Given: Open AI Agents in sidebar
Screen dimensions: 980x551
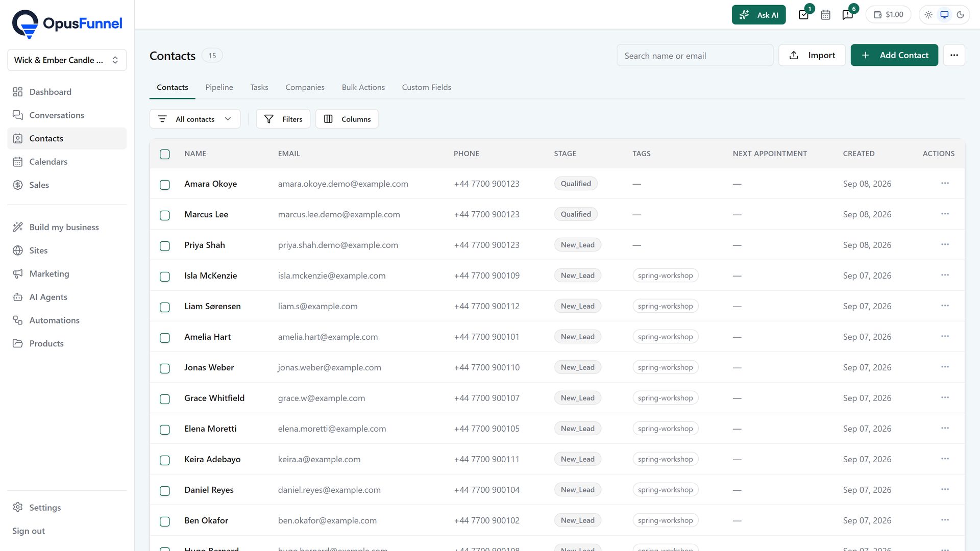Looking at the screenshot, I should click(67, 297).
